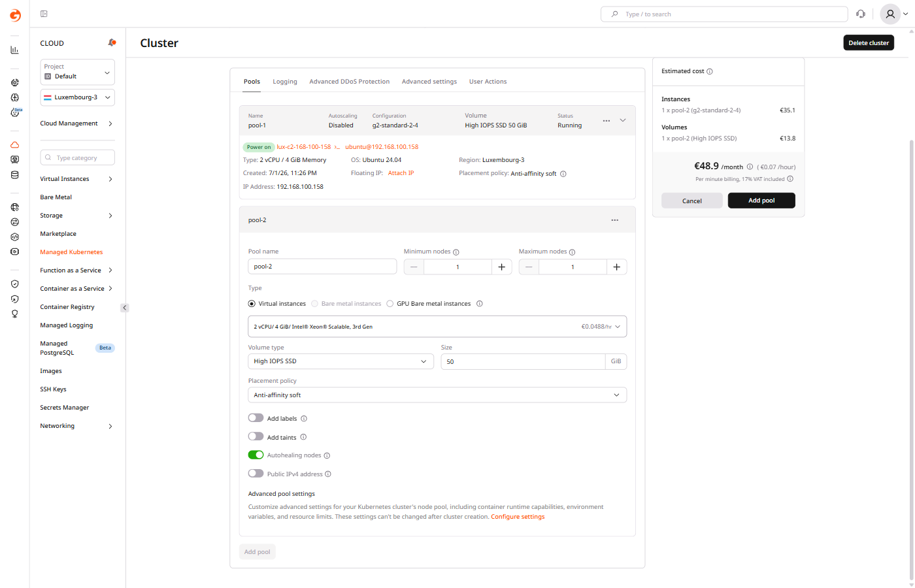Screen dimensions: 915x588
Task: Enable the Add taints toggle
Action: click(x=256, y=436)
